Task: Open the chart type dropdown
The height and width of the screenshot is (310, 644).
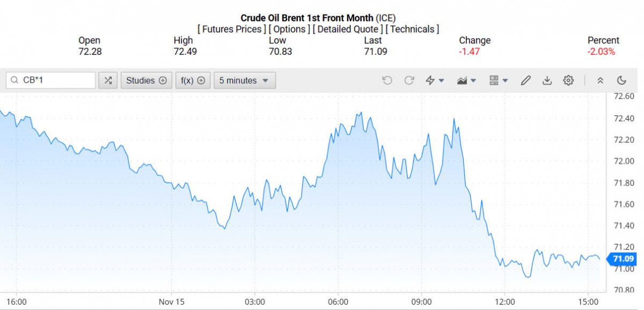Action: click(x=466, y=80)
